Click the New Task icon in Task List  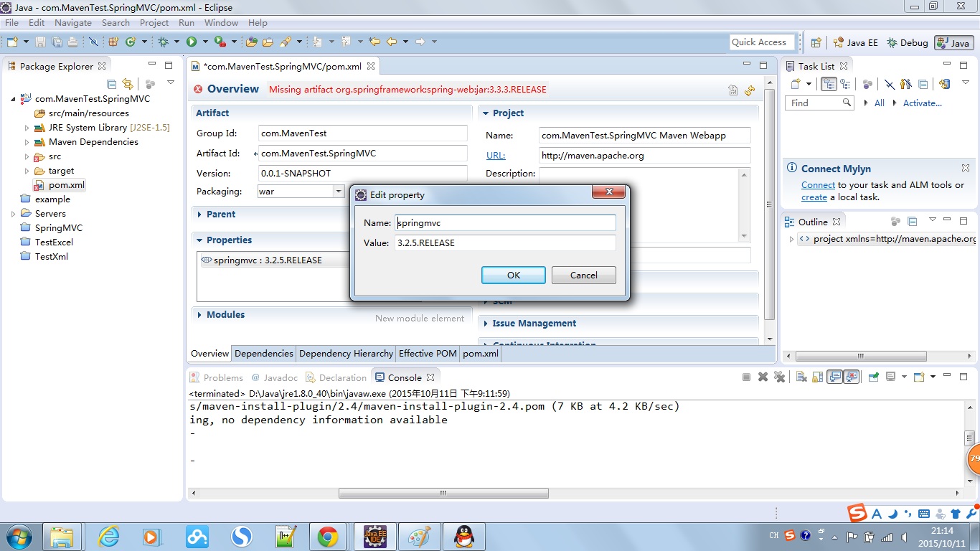[796, 84]
